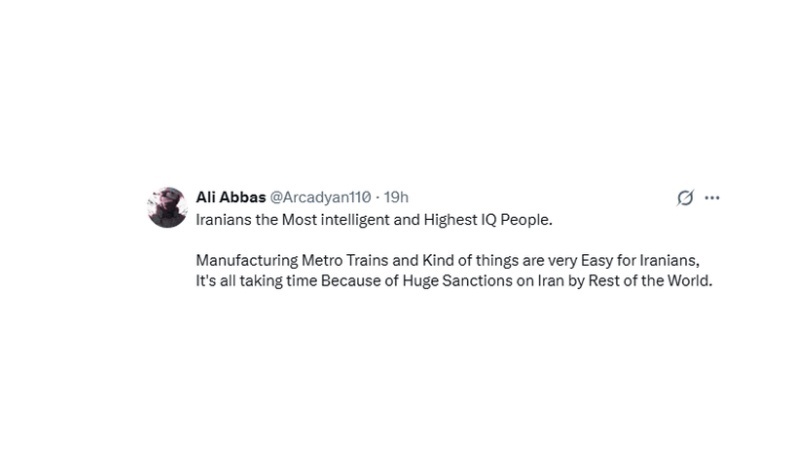Click Ali Abbas's profile avatar
Viewport: 800px width, 450px height.
click(x=167, y=207)
